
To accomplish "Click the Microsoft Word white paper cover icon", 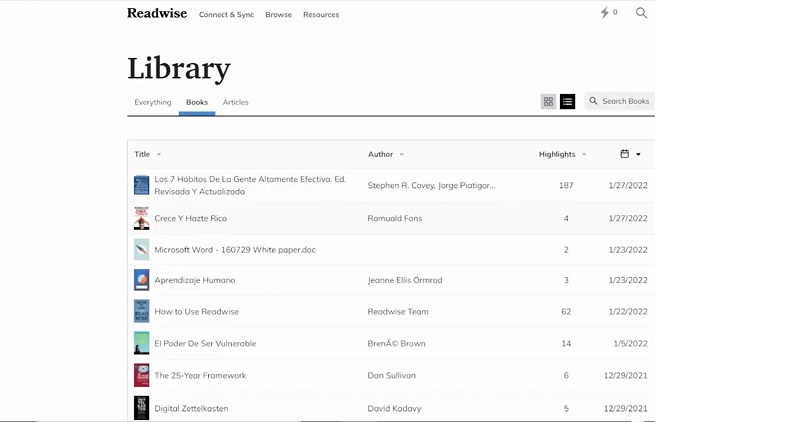I will coord(141,250).
